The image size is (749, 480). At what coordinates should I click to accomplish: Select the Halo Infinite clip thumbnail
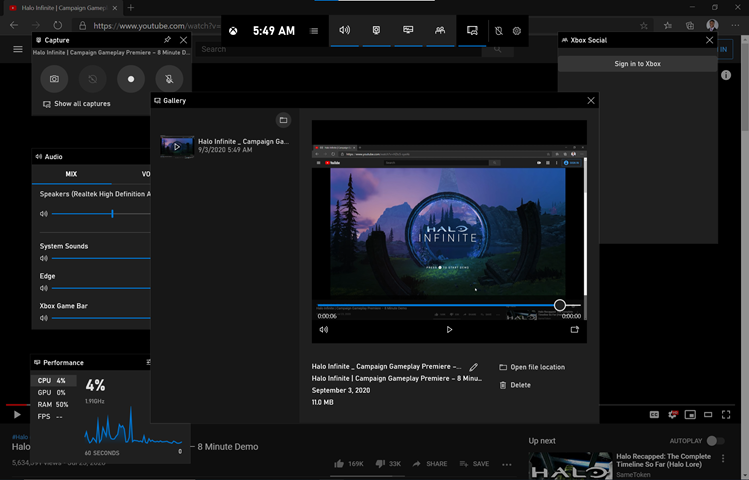coord(177,146)
